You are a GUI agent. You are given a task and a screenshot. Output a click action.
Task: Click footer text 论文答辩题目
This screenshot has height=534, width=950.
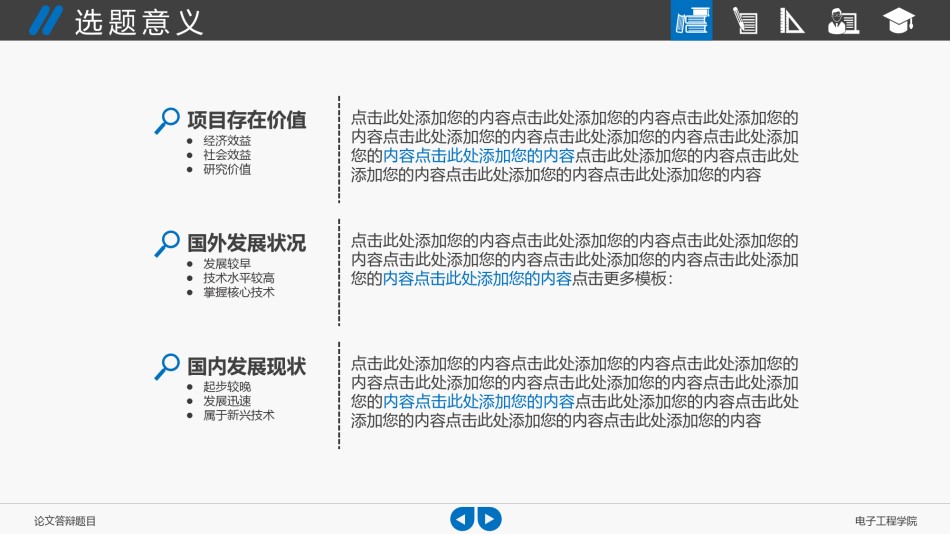click(65, 521)
